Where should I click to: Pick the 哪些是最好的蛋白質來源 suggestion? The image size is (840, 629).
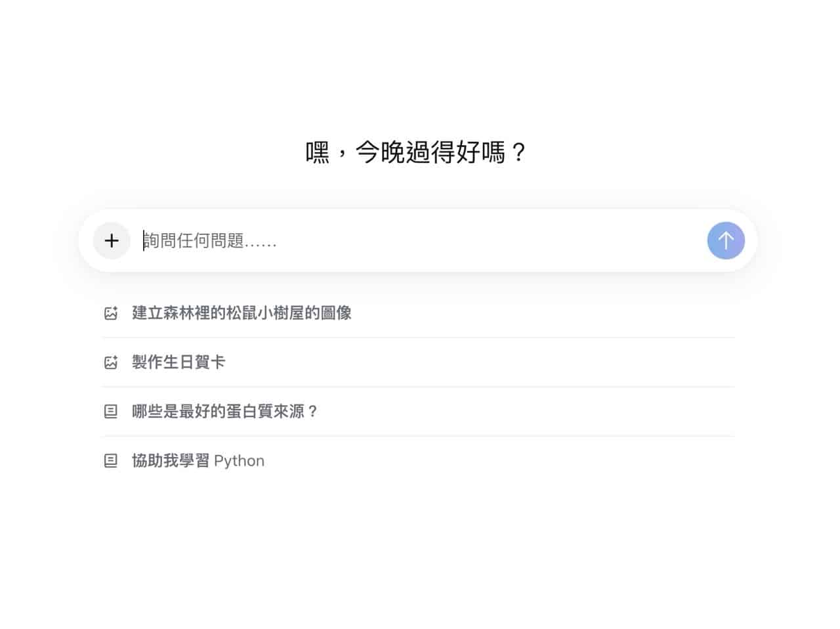(x=224, y=412)
